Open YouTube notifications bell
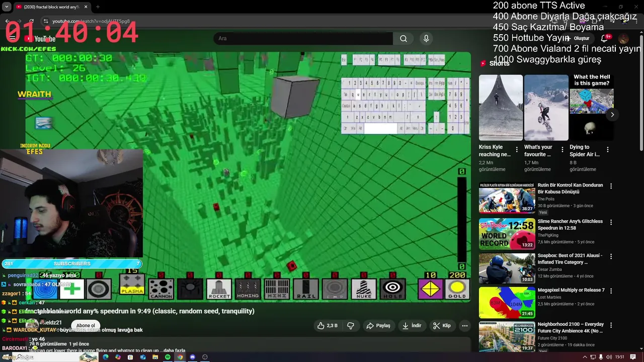 point(604,39)
